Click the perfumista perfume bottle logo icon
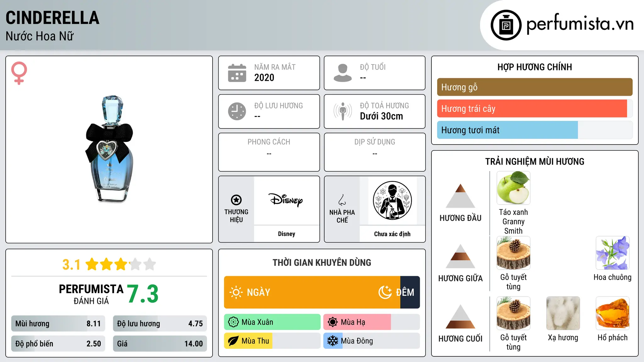The image size is (644, 362). tap(506, 25)
